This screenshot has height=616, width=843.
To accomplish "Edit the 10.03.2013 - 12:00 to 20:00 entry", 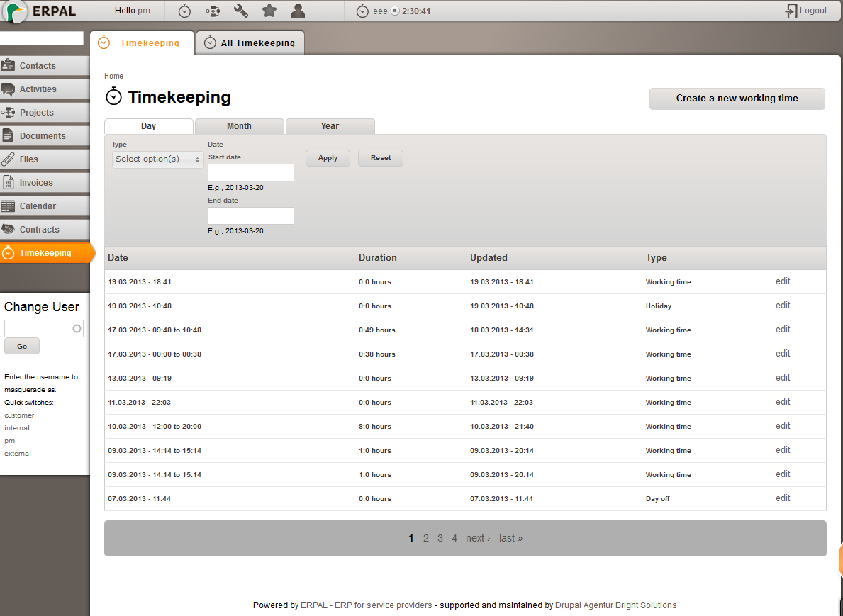I will pos(783,426).
